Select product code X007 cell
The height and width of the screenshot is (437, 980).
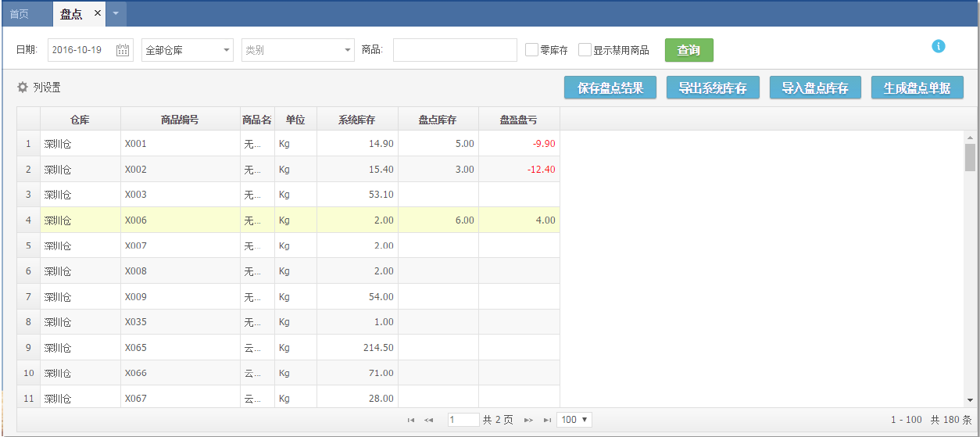tap(181, 245)
